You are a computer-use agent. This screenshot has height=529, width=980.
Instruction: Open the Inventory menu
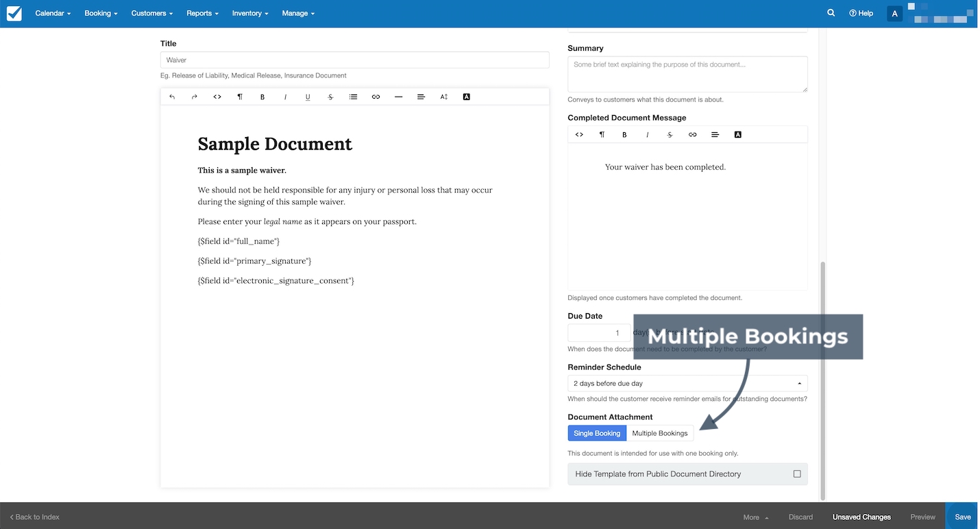pyautogui.click(x=250, y=13)
